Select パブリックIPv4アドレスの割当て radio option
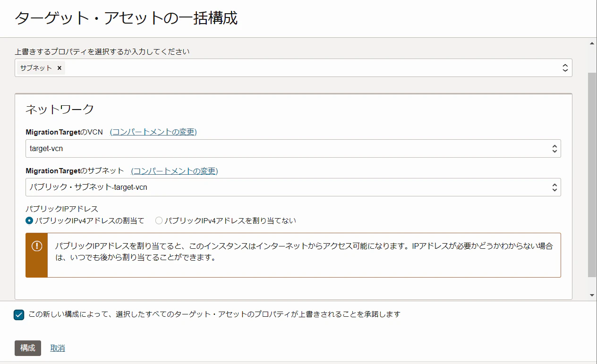 (29, 220)
